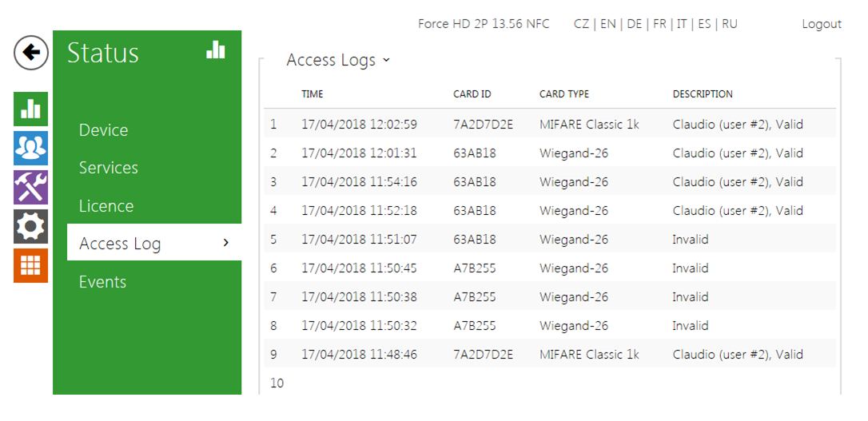Switch language to DE
Viewport: 868px width, 421px height.
click(x=635, y=24)
